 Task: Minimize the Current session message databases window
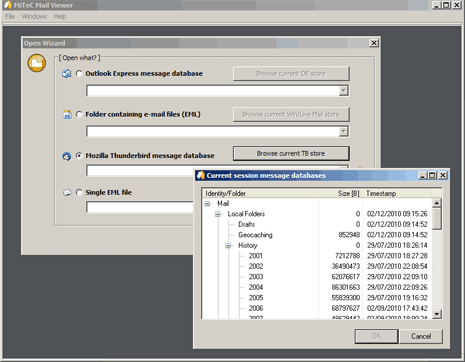click(x=423, y=175)
